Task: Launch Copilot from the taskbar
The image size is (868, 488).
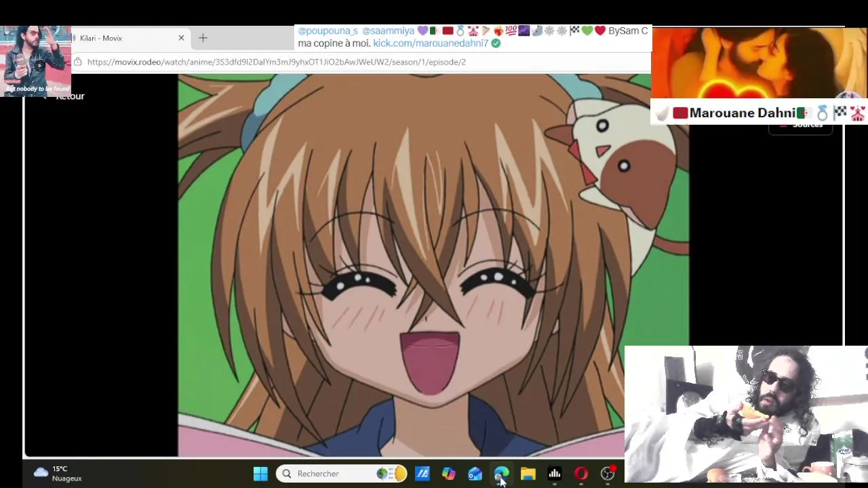Action: coord(449,474)
